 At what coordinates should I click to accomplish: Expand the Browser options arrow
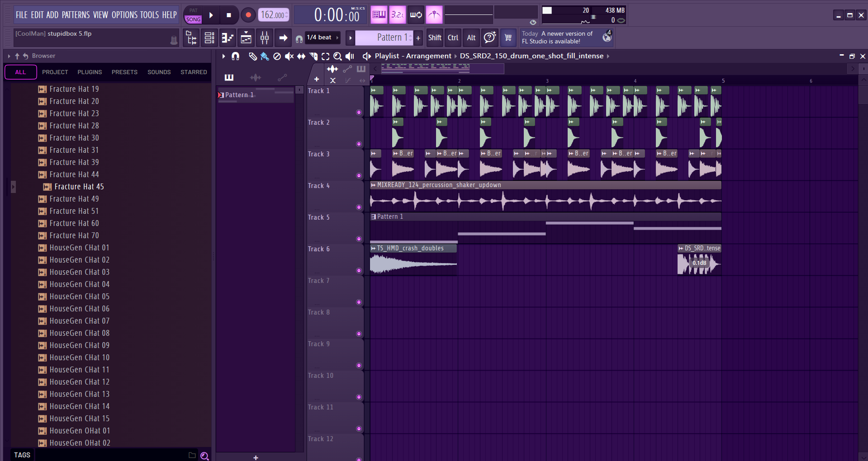point(9,56)
